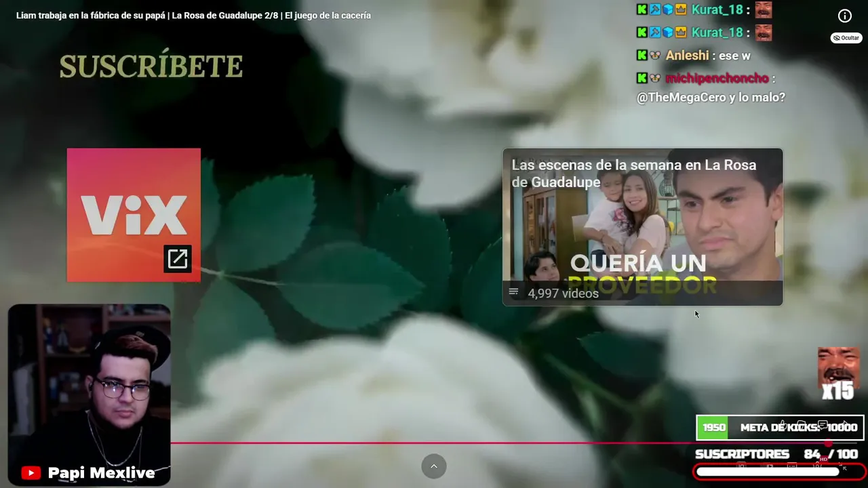Click the Papi Mexlive channel label

pyautogui.click(x=102, y=473)
